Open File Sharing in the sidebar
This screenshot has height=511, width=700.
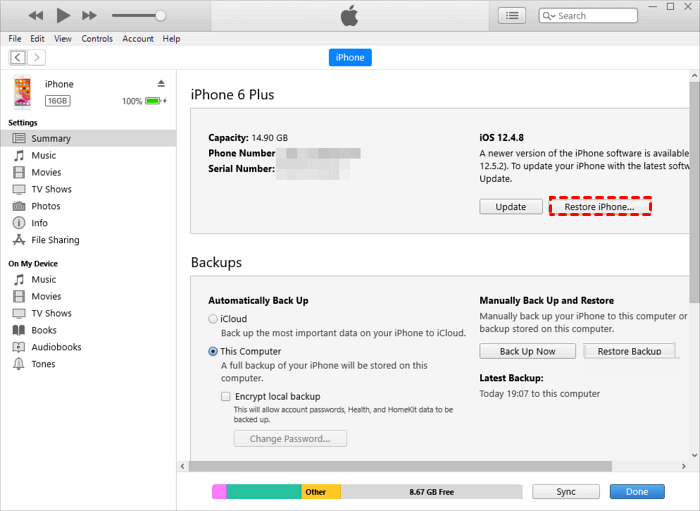[55, 240]
